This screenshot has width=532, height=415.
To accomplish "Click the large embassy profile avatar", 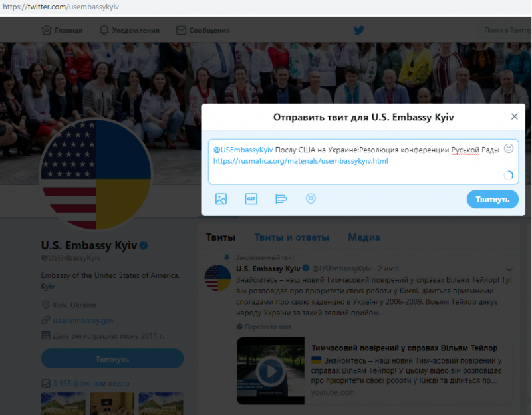I will [x=96, y=174].
